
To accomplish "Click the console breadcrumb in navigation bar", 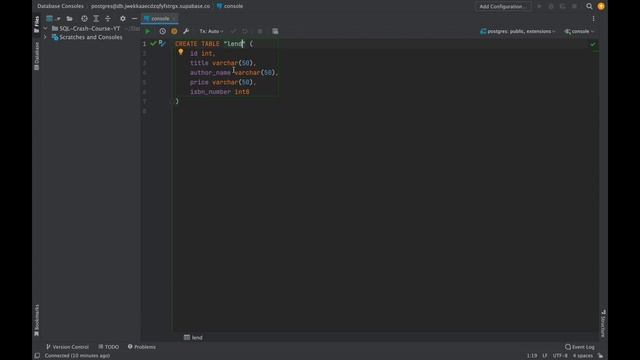I will [x=230, y=6].
